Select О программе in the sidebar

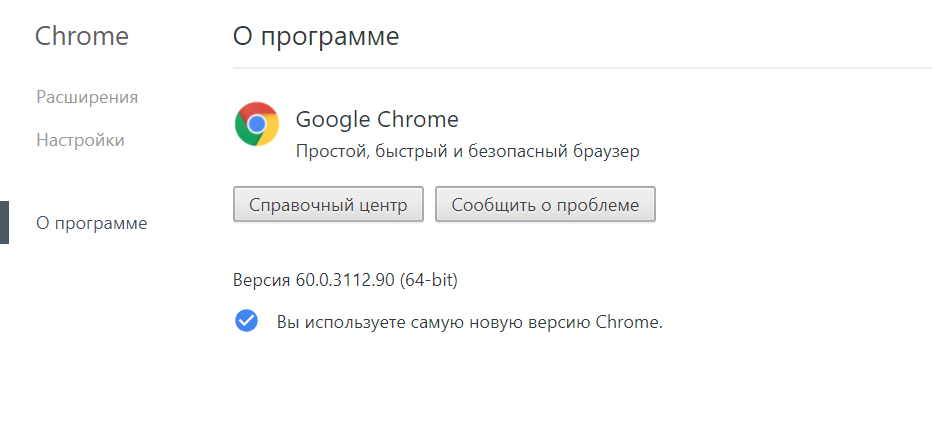pyautogui.click(x=91, y=223)
